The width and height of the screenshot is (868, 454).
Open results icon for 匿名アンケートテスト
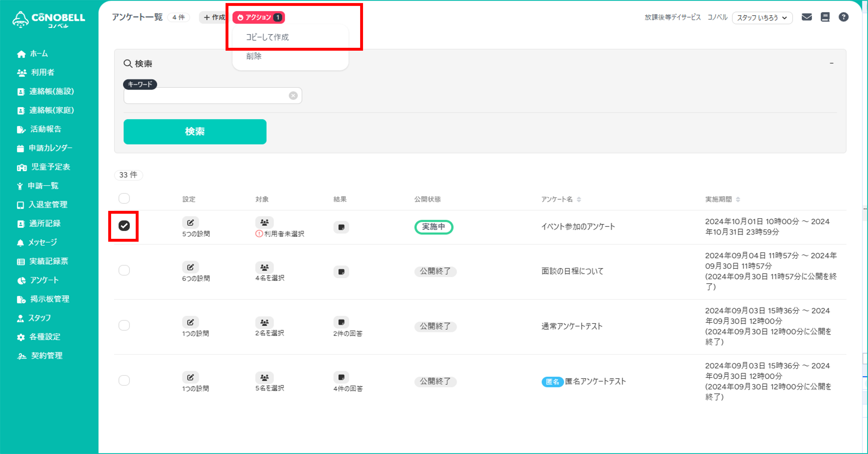(341, 377)
